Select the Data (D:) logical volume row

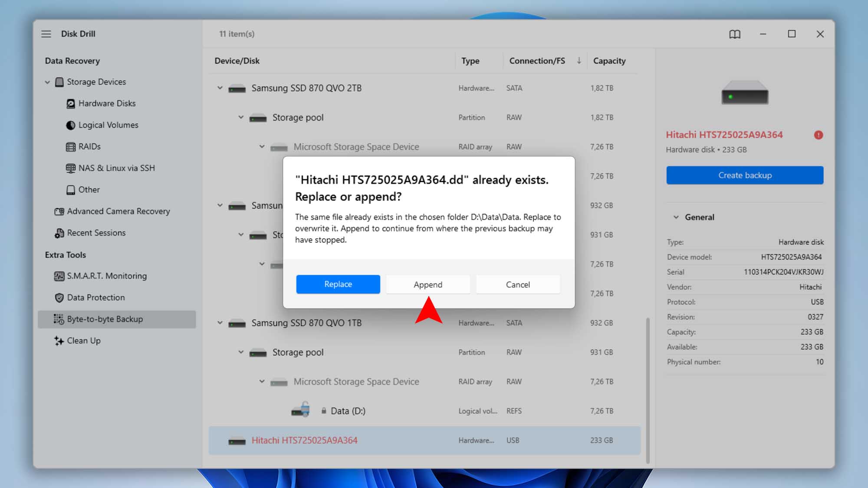[424, 411]
